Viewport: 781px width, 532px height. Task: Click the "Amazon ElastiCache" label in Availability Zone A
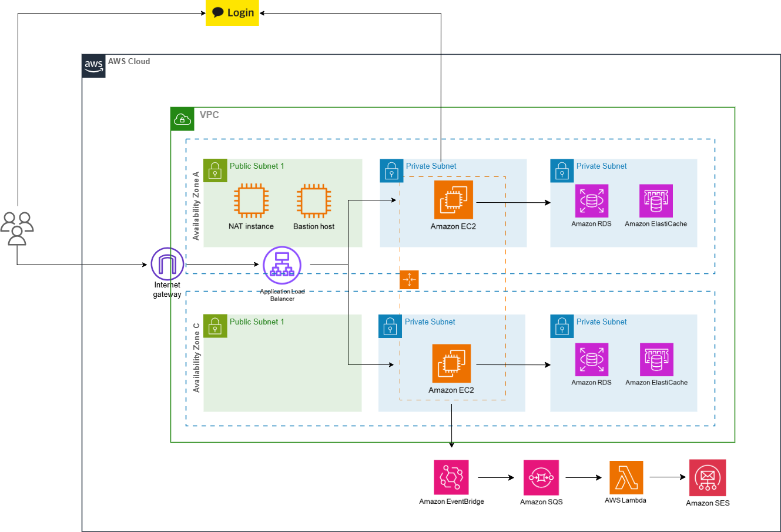pyautogui.click(x=656, y=224)
